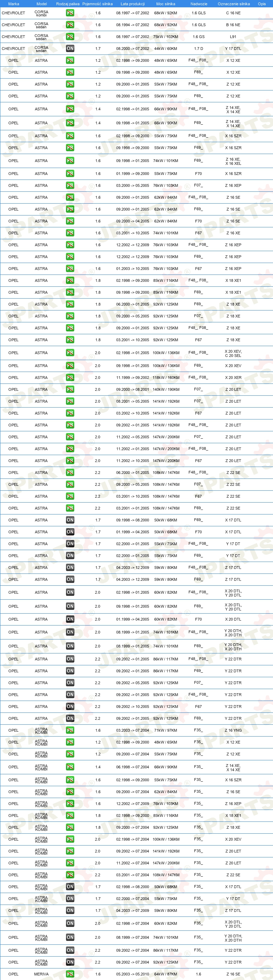Select production years 05.2003 -> 05.2010
The image size is (273, 980).
pyautogui.click(x=133, y=974)
